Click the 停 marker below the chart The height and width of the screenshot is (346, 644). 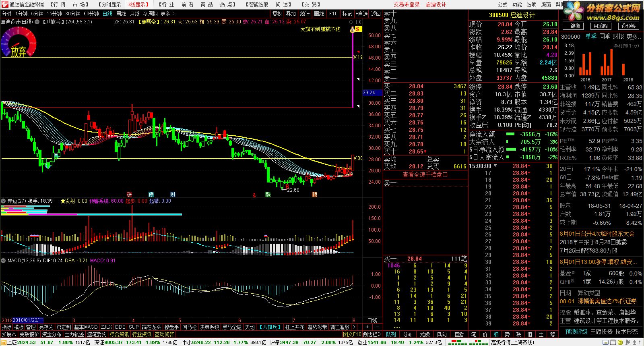point(151,195)
